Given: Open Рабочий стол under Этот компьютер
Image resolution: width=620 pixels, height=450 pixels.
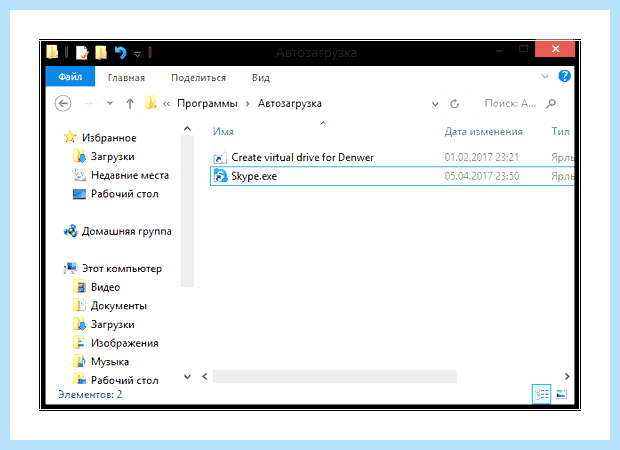Looking at the screenshot, I should 125,380.
